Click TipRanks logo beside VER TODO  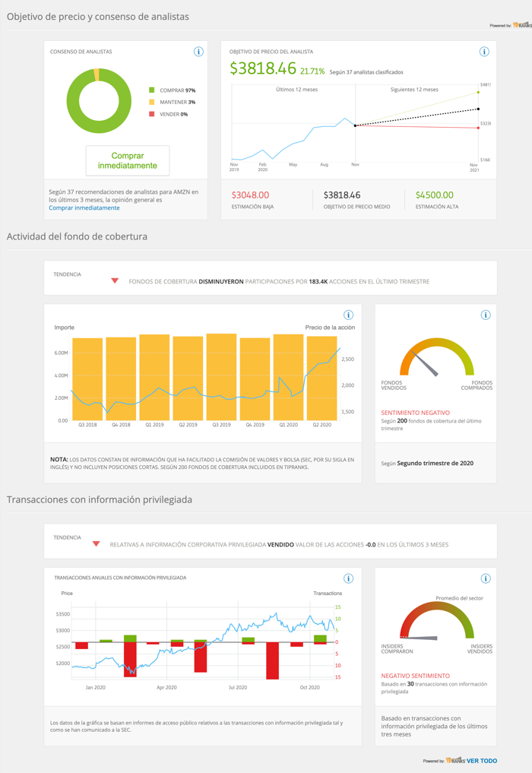coord(455,761)
